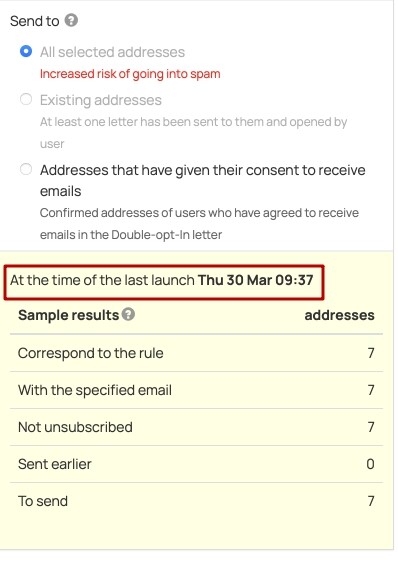This screenshot has height=562, width=398.
Task: Click the Double-opt-In letter description text
Action: [199, 224]
